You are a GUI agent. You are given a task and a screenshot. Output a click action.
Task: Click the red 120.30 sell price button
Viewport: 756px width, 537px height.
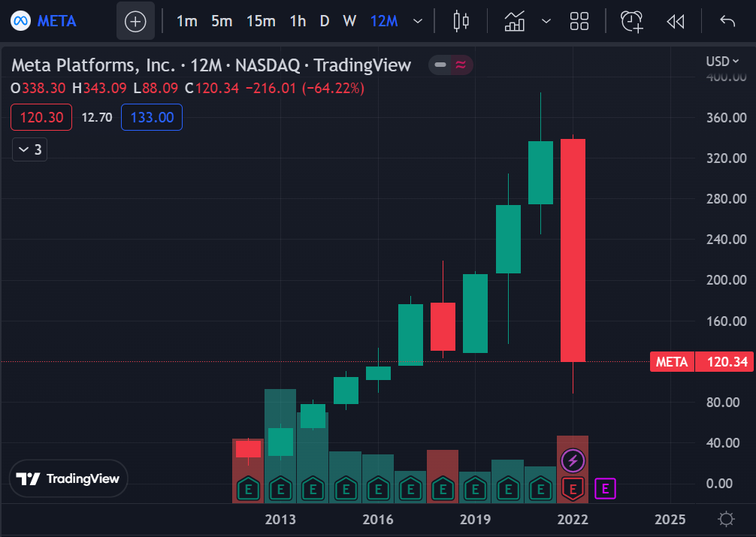[41, 117]
